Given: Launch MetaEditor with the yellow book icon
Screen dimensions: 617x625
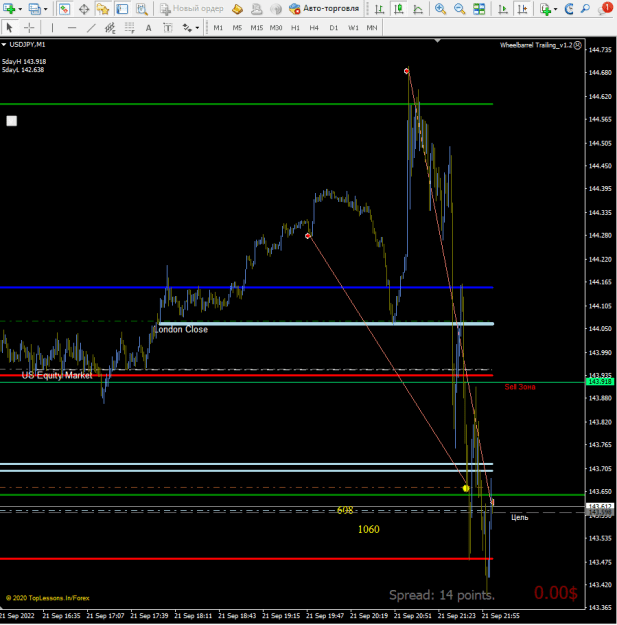Looking at the screenshot, I should pyautogui.click(x=238, y=9).
